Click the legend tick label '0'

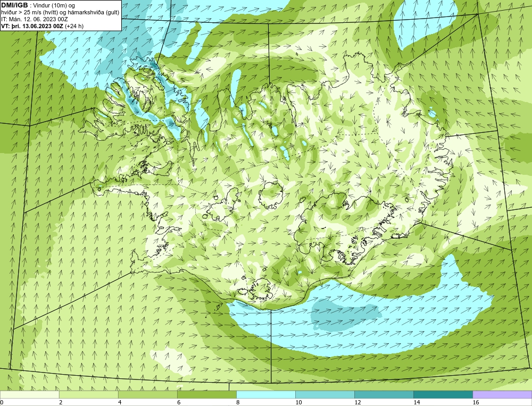pos(2,402)
